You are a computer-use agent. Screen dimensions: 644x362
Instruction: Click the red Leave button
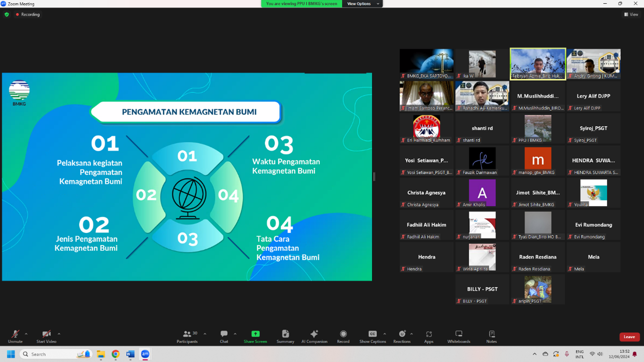pos(629,337)
